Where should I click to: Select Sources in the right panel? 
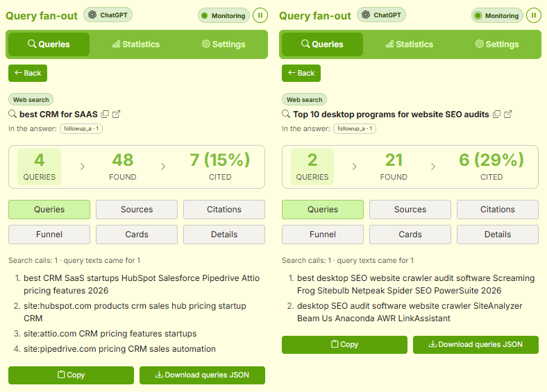(410, 210)
